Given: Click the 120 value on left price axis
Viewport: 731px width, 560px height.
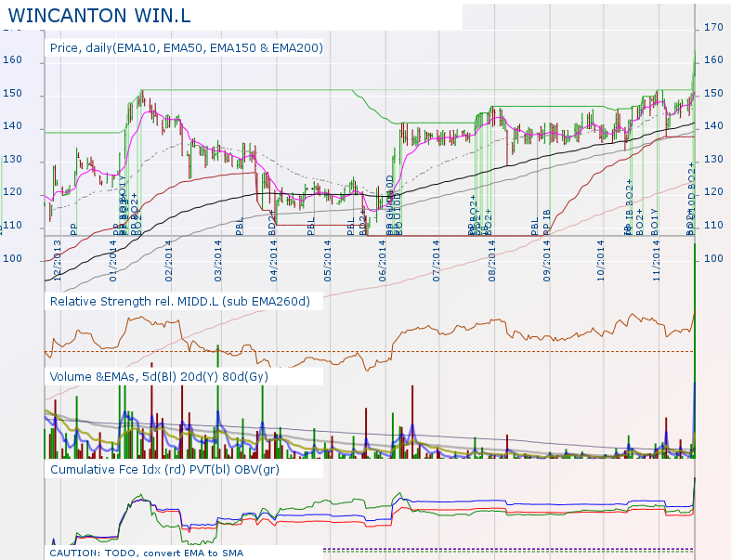Looking at the screenshot, I should click(x=13, y=192).
